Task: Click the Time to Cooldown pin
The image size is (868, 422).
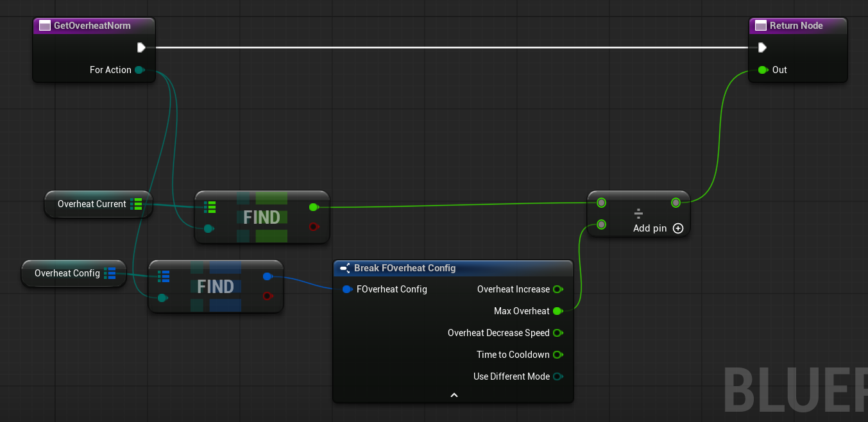Action: 557,355
